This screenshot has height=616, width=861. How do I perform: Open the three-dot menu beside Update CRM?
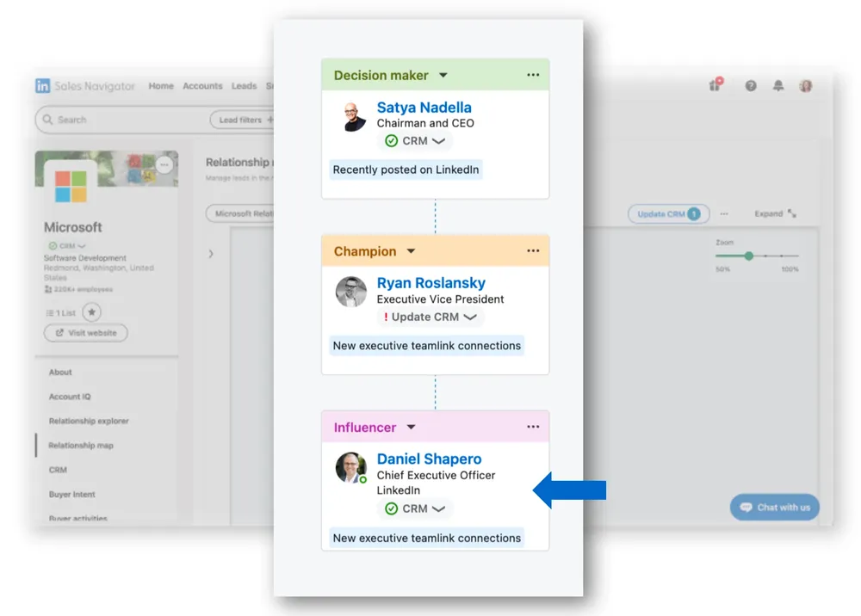coord(724,214)
